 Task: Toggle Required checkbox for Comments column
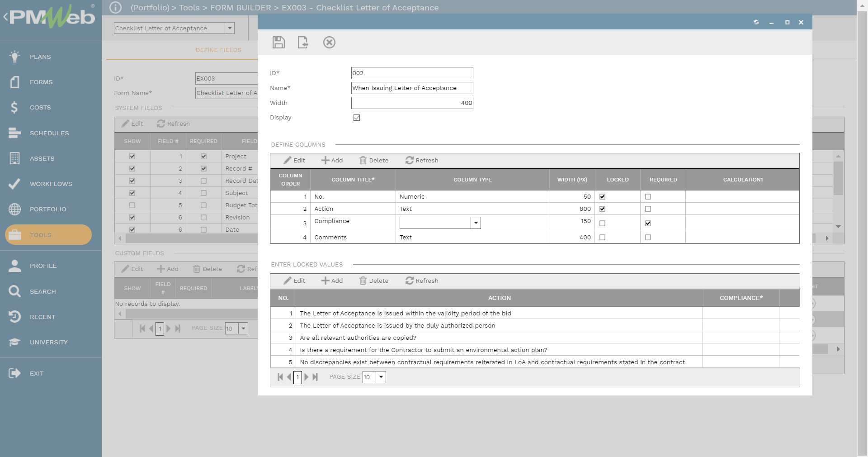pos(648,238)
